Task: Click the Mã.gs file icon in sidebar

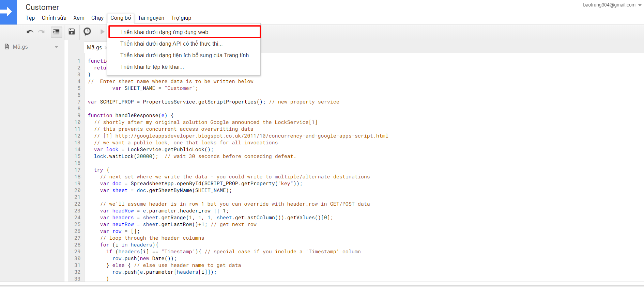Action: pos(7,47)
